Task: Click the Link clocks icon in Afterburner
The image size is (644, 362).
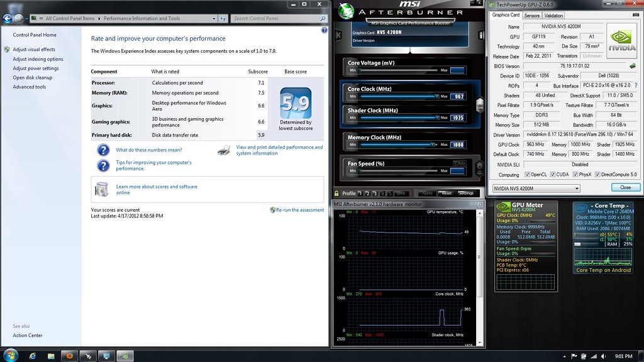Action: click(480, 105)
